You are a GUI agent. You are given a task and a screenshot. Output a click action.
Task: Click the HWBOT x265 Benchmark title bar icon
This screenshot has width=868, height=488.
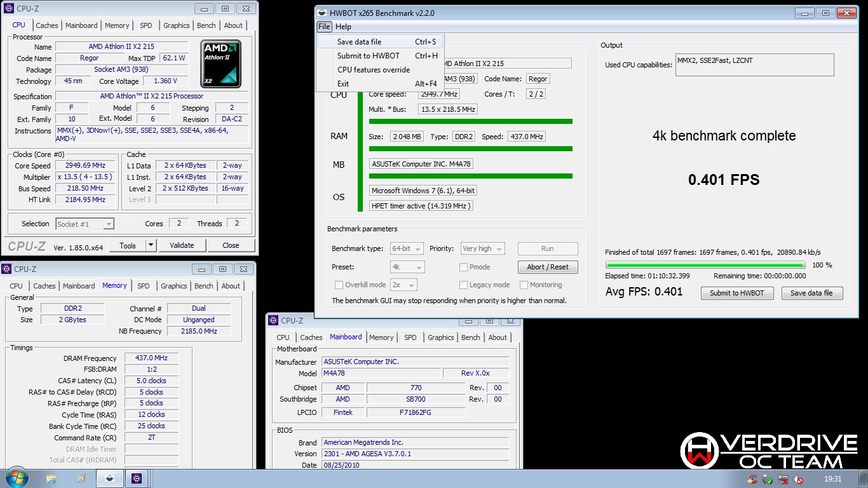(x=323, y=13)
